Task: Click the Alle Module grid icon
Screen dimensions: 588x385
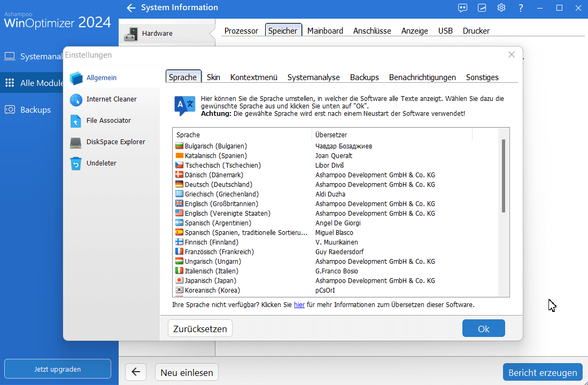Action: click(x=10, y=83)
